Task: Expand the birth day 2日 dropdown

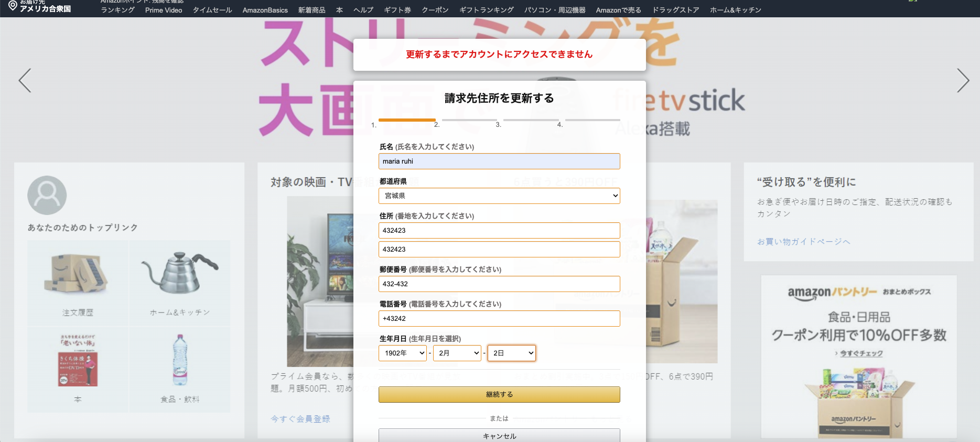Action: [x=512, y=353]
